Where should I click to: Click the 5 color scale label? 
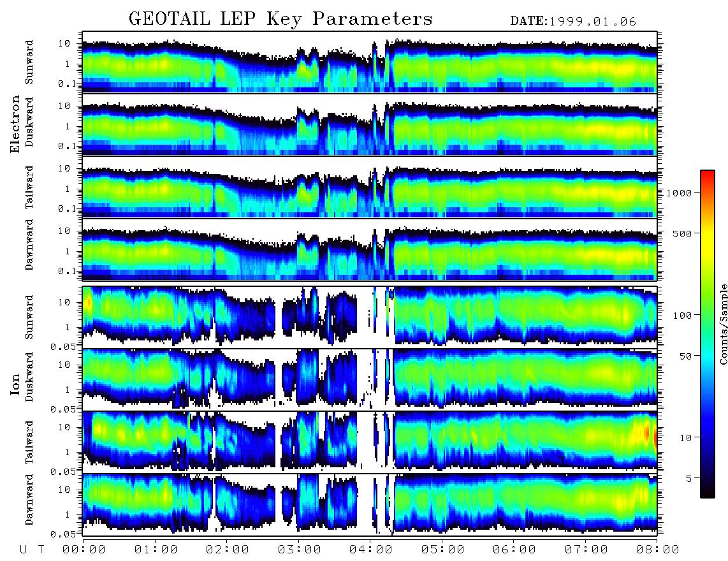pos(688,479)
